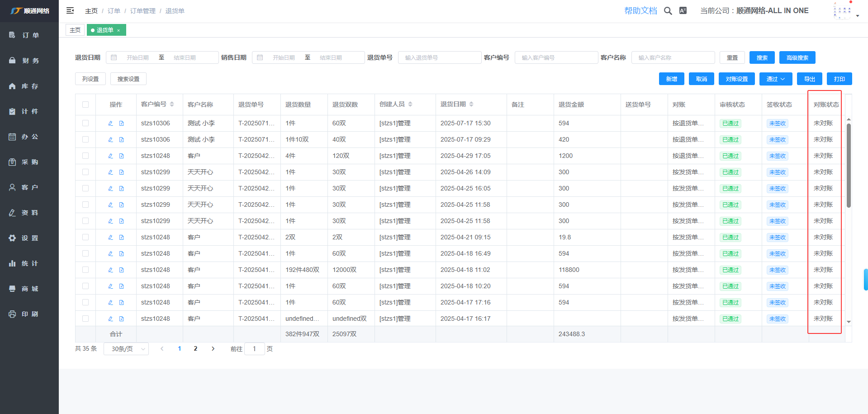Viewport: 868px width, 414px height.
Task: Click the 搜索 button
Action: pyautogui.click(x=762, y=57)
